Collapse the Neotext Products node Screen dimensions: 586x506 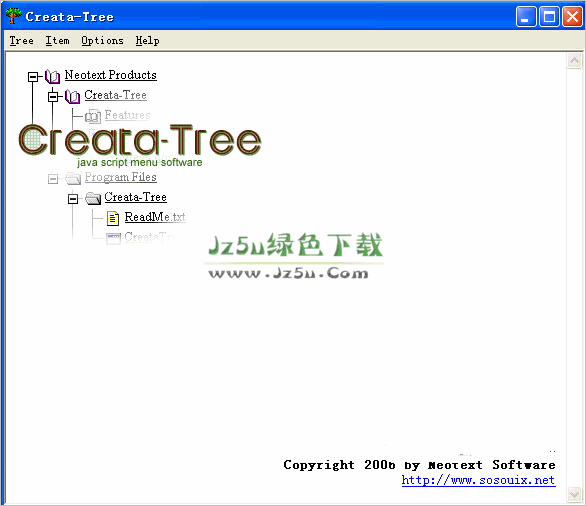[x=33, y=77]
